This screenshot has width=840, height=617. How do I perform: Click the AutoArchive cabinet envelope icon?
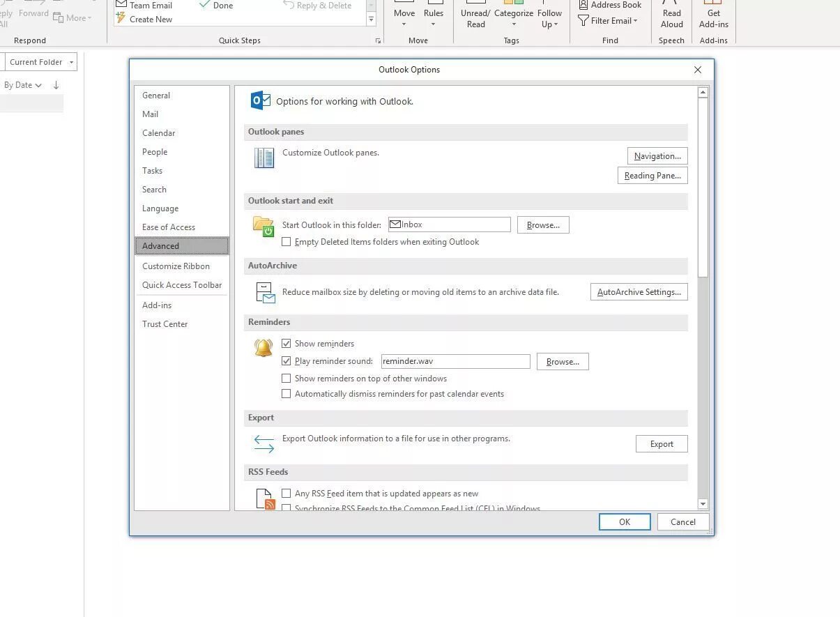tap(265, 293)
